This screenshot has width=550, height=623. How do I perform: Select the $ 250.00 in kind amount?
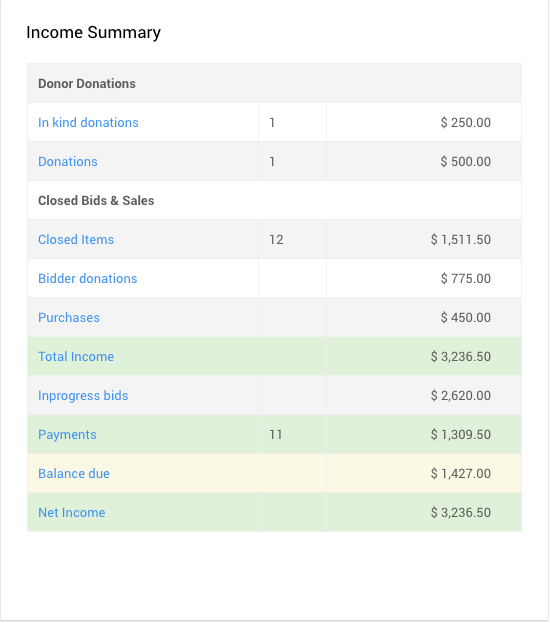click(x=465, y=122)
